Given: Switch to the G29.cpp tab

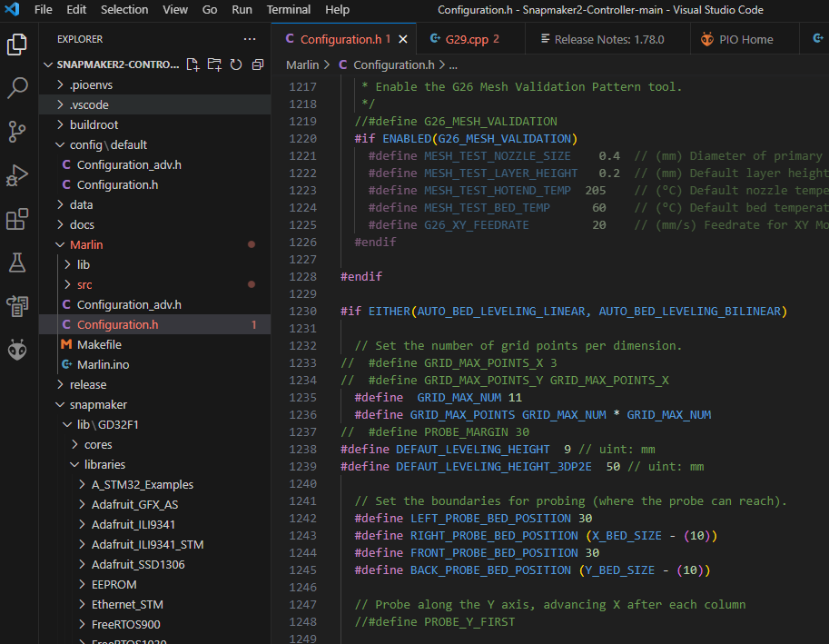Looking at the screenshot, I should (470, 40).
